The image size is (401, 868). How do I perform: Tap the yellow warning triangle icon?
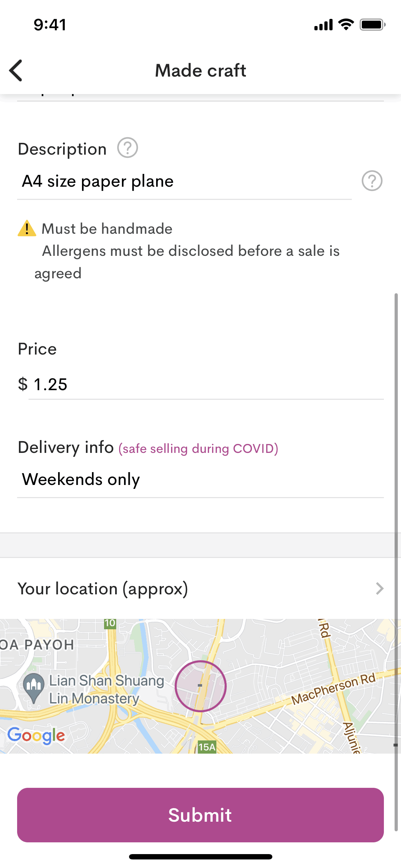coord(27,228)
